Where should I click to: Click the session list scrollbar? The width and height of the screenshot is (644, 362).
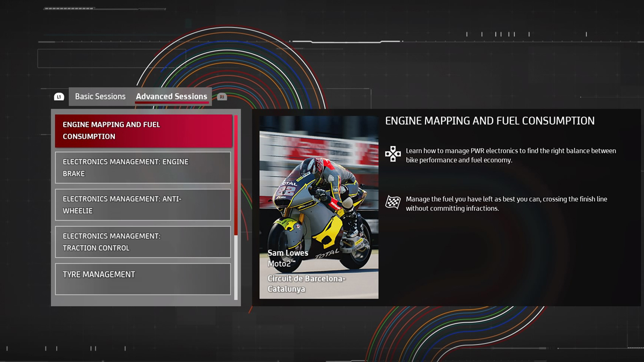pyautogui.click(x=236, y=207)
